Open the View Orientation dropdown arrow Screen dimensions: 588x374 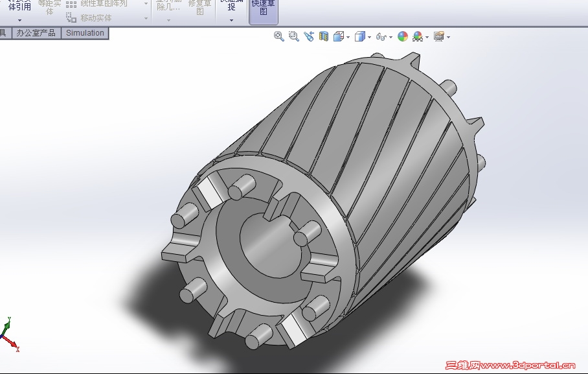tap(348, 37)
